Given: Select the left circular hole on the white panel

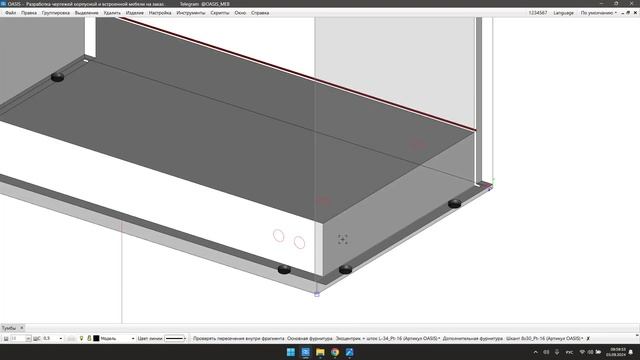Looking at the screenshot, I should click(278, 236).
